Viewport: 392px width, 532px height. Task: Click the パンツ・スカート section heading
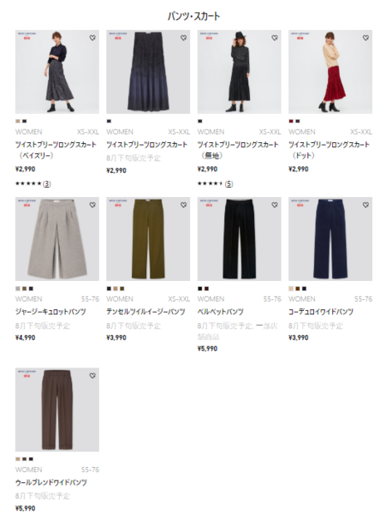click(x=194, y=17)
